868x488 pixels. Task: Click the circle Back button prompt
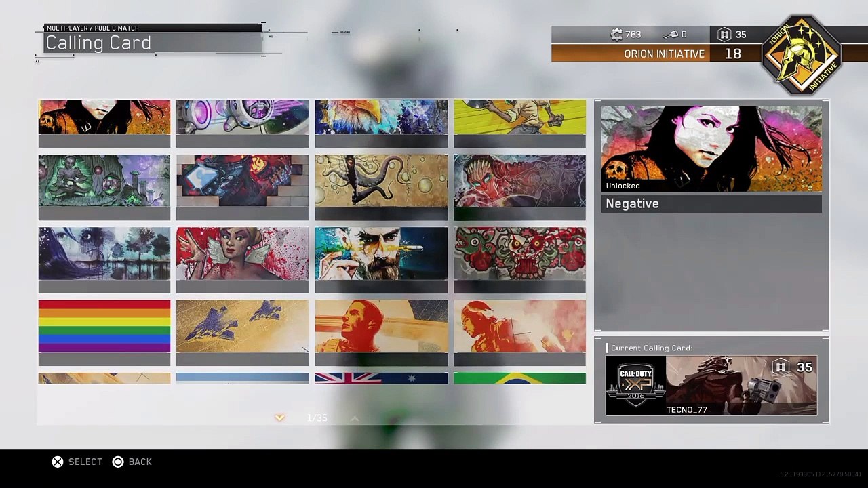[x=132, y=462]
